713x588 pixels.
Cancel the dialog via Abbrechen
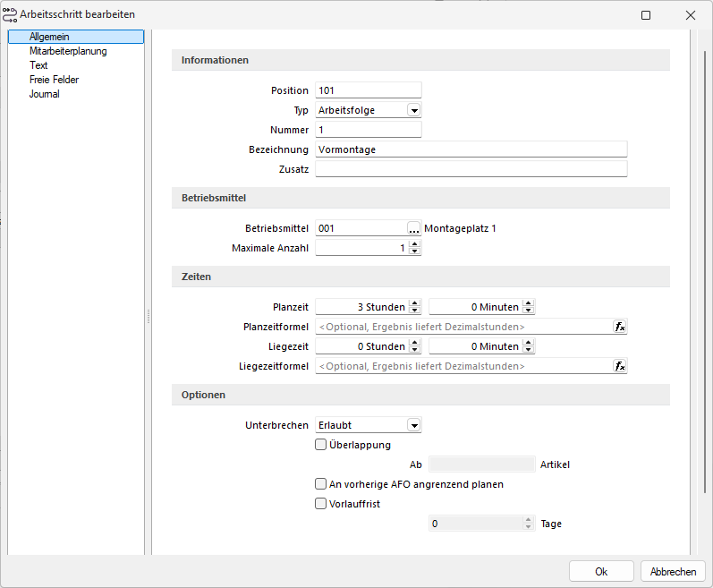pos(673,572)
